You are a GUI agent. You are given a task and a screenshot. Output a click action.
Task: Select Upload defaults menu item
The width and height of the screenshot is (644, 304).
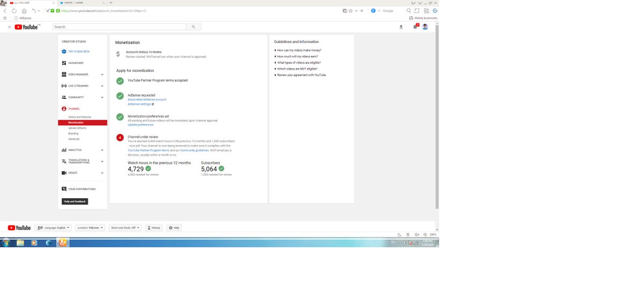point(77,128)
